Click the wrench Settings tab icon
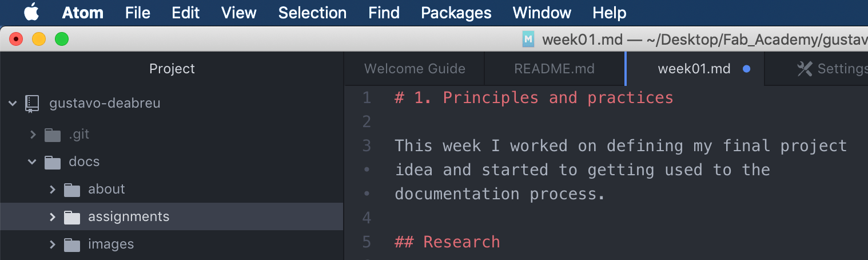The image size is (868, 260). pos(804,69)
